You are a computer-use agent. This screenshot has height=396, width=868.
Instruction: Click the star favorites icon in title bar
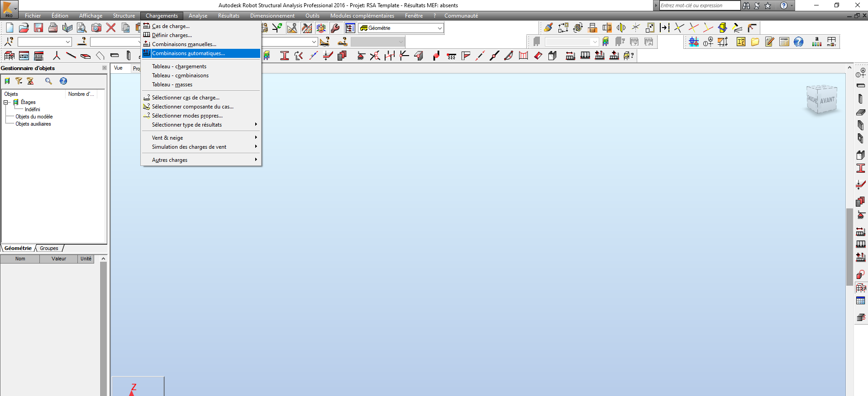768,5
